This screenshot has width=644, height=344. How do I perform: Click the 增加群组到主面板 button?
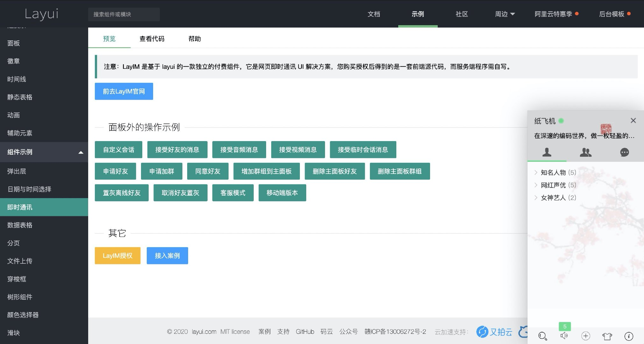[x=266, y=171]
